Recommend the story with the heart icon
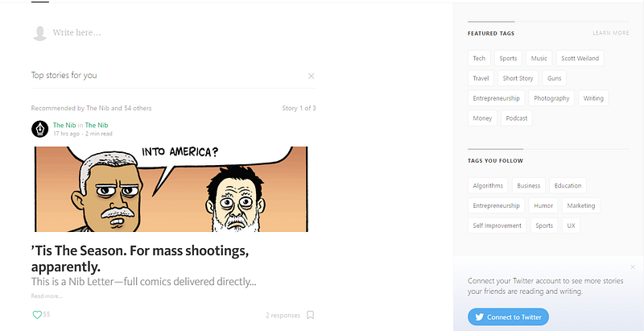 tap(37, 315)
